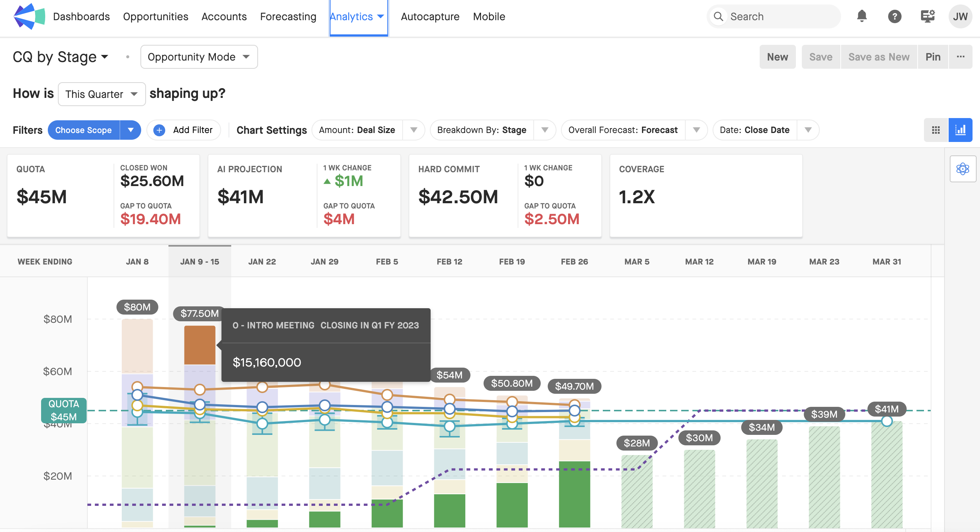Click the Pin button
The image size is (980, 532).
(x=933, y=57)
